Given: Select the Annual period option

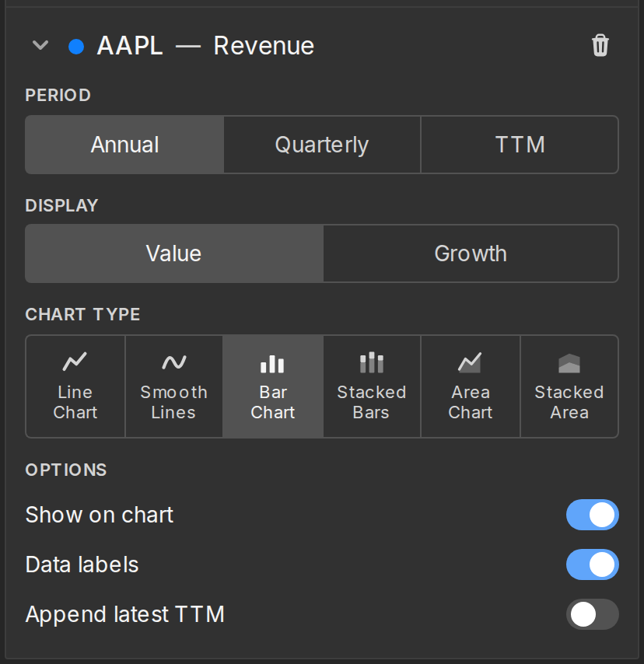Looking at the screenshot, I should (124, 145).
